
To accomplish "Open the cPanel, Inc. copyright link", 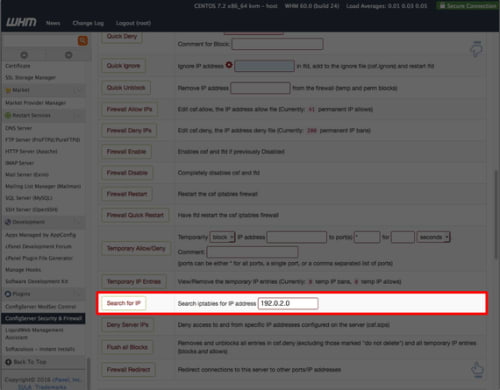I will 66,380.
